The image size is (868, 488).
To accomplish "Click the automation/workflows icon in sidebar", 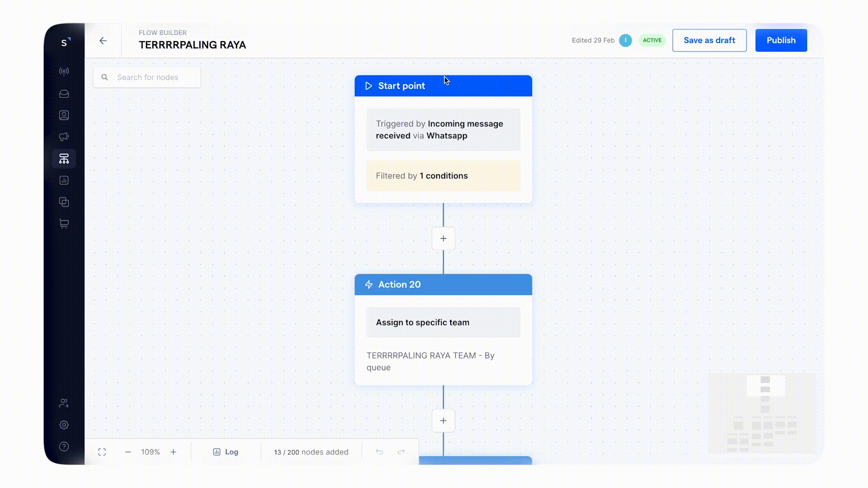I will 64,159.
